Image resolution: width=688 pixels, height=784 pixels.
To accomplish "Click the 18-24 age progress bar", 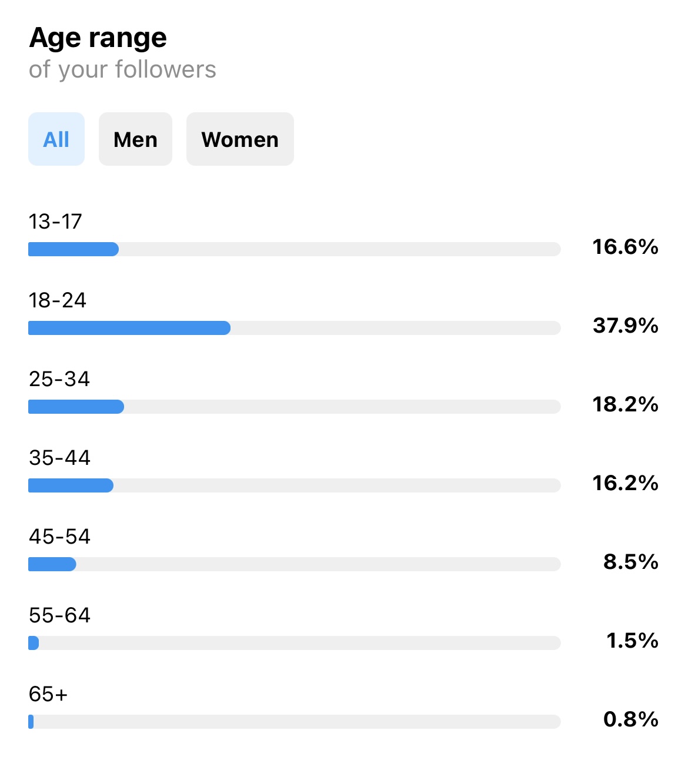I will click(x=295, y=328).
